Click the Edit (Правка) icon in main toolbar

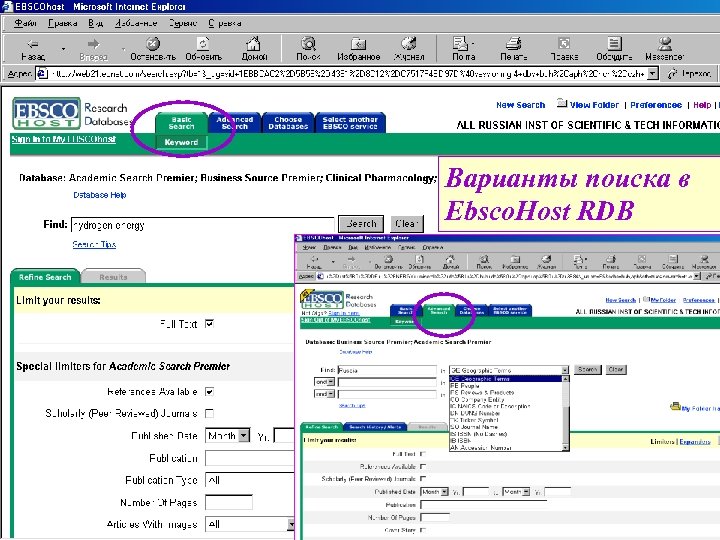(x=564, y=44)
